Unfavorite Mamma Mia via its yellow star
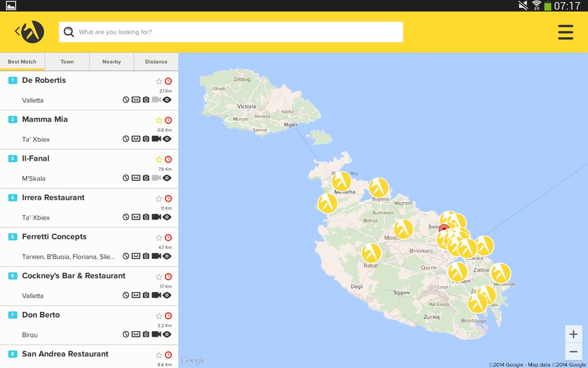 pyautogui.click(x=159, y=120)
